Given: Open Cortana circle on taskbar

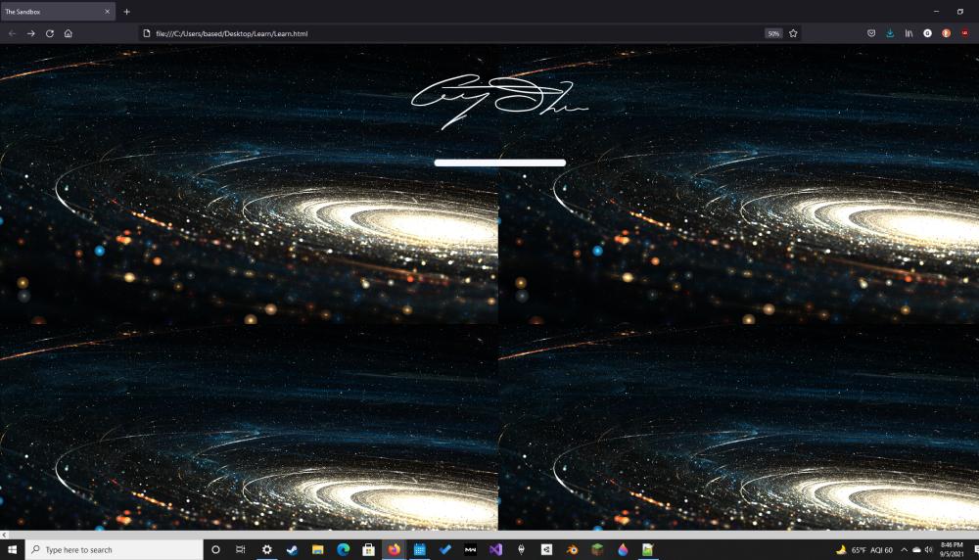Looking at the screenshot, I should click(x=215, y=549).
